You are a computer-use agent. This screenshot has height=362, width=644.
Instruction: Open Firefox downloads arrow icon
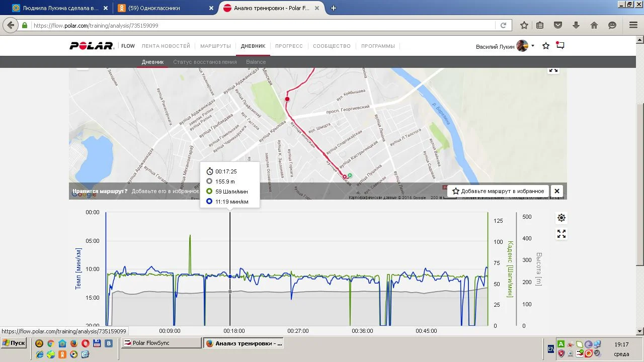[x=576, y=25]
